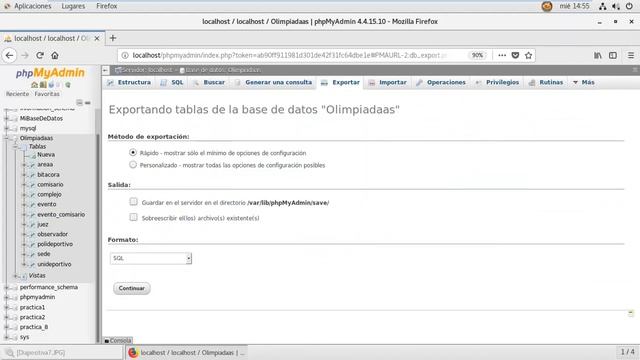Click page settings icon at bottom right

coord(631,313)
